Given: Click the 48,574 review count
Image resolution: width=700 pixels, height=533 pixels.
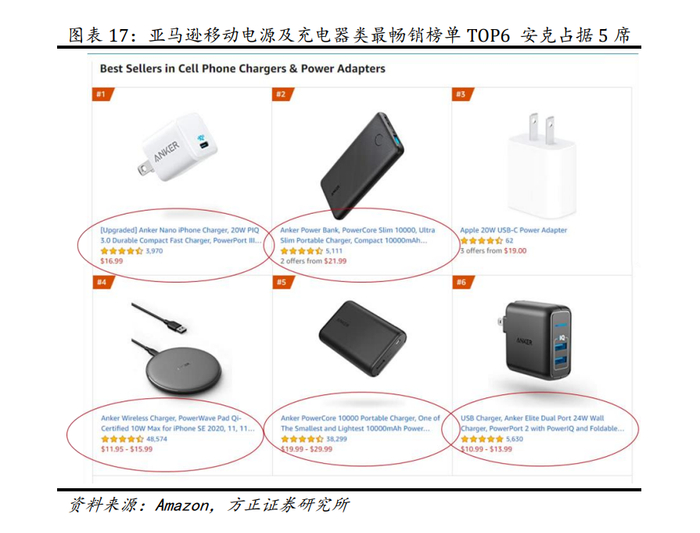Looking at the screenshot, I should pos(157,439).
